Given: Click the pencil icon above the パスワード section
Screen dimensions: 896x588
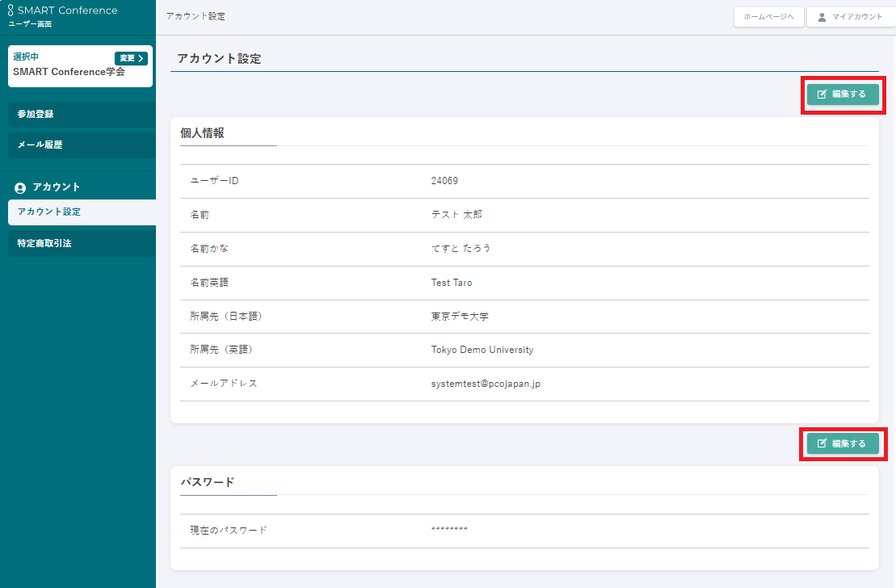Looking at the screenshot, I should [822, 443].
